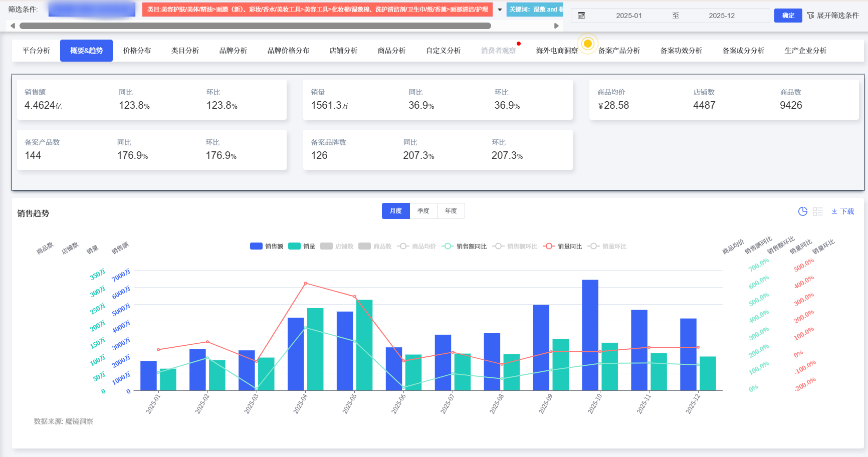Image resolution: width=868 pixels, height=457 pixels.
Task: Open the 2025-01 start date picker
Action: (x=628, y=16)
